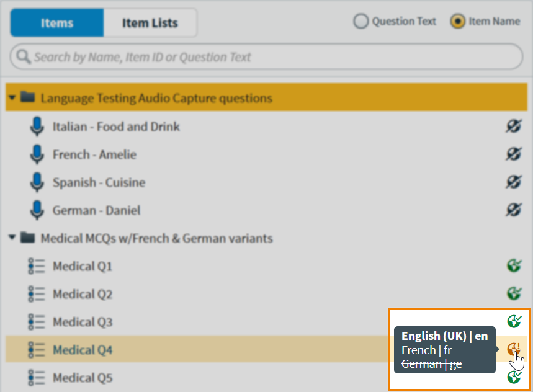Open the Spanish - Cuisine item
The image size is (533, 392).
99,182
